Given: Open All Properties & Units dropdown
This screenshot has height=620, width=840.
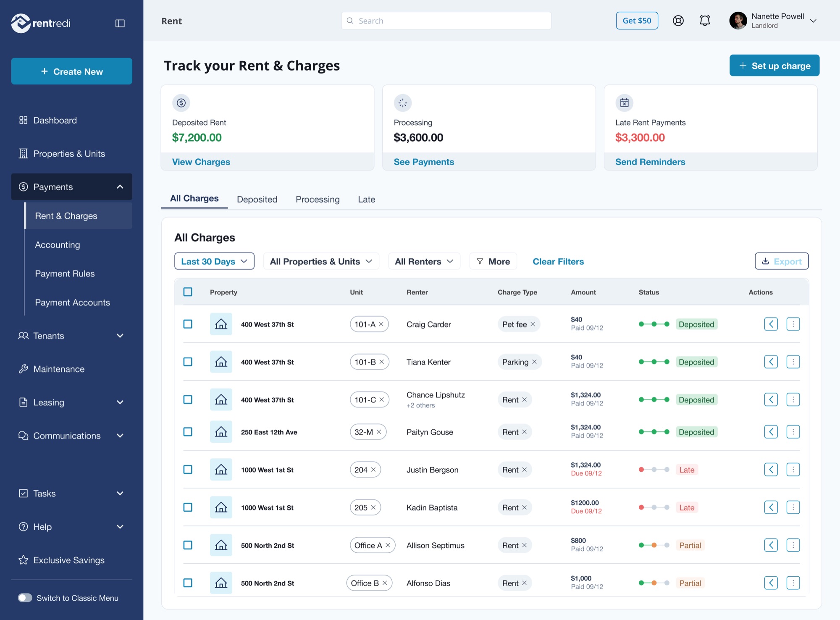Looking at the screenshot, I should coord(321,261).
